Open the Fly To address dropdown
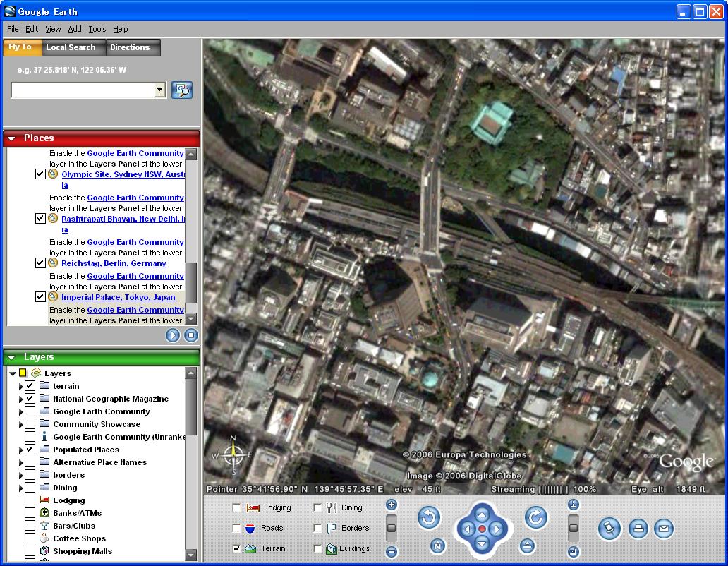This screenshot has height=566, width=728. [159, 90]
